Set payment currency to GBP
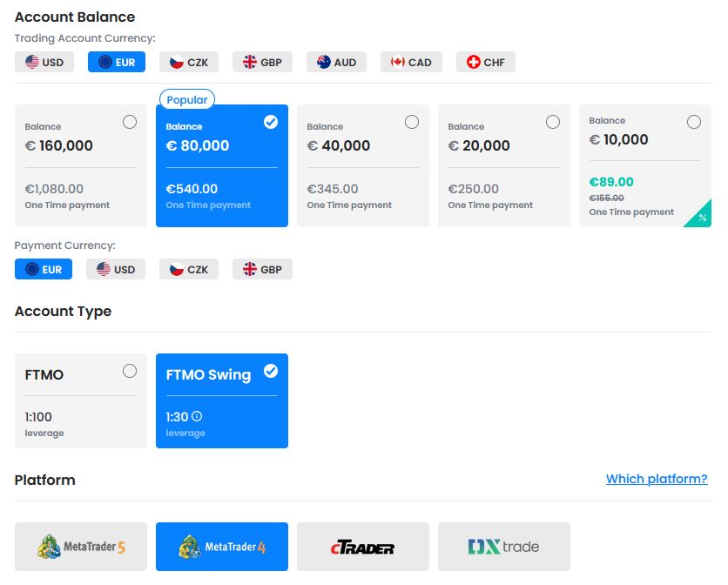Viewport: 728px width, 585px height. coord(262,269)
